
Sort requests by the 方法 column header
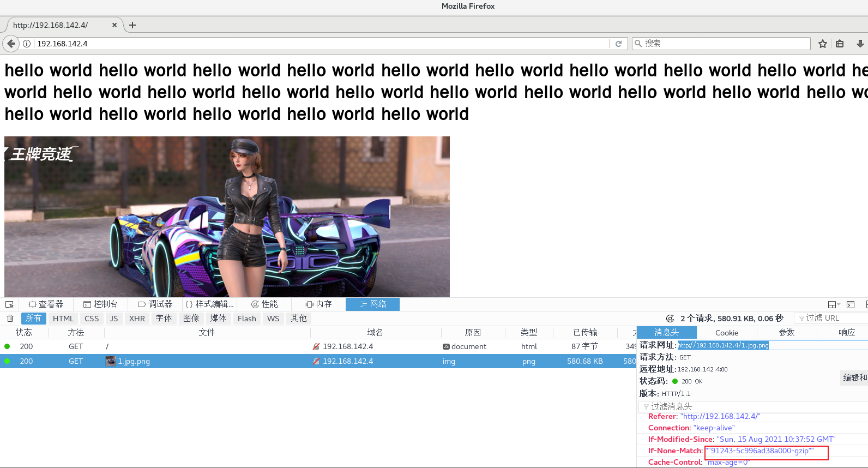[76, 332]
